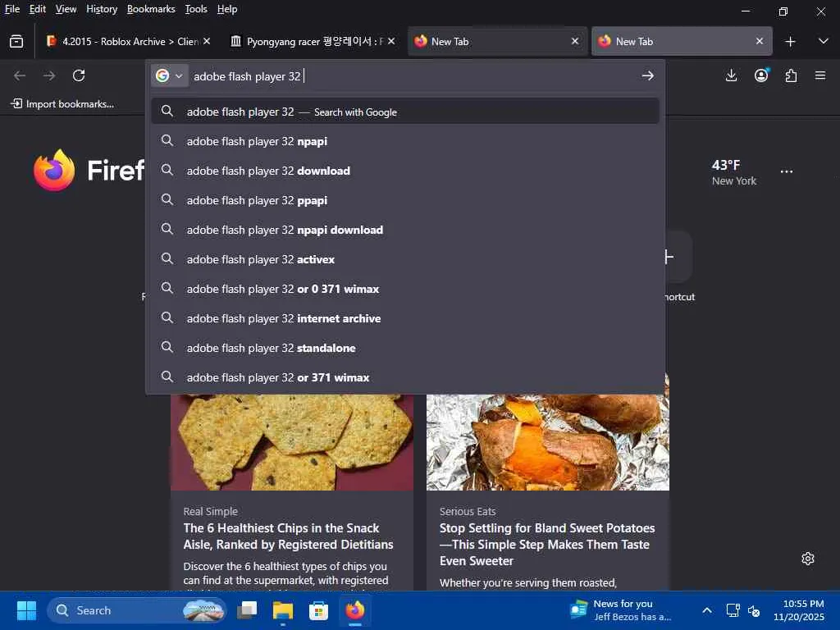The image size is (840, 630).
Task: Open the Downloads panel
Action: (731, 75)
